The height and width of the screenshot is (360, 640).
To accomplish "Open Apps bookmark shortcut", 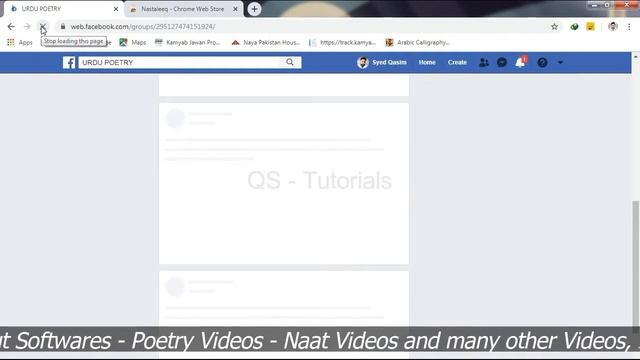I will 20,42.
